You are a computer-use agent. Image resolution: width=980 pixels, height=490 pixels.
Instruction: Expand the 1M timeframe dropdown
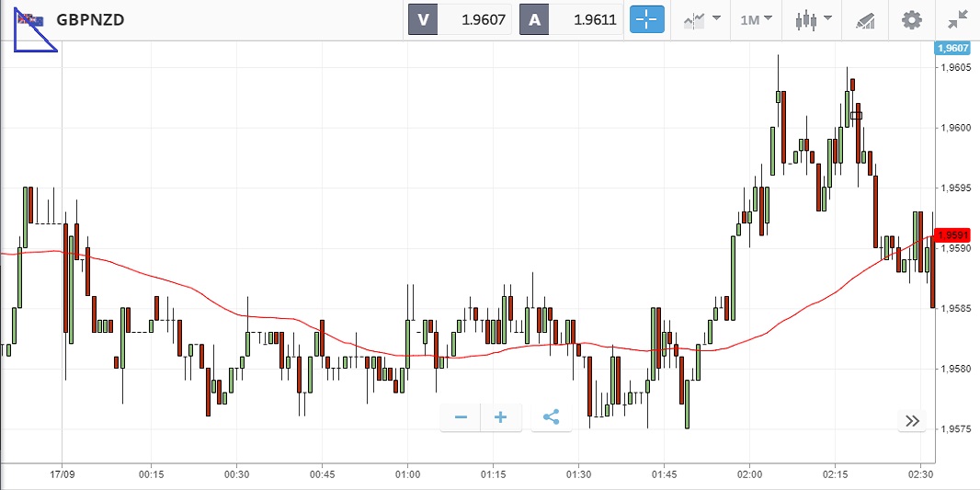pyautogui.click(x=757, y=19)
